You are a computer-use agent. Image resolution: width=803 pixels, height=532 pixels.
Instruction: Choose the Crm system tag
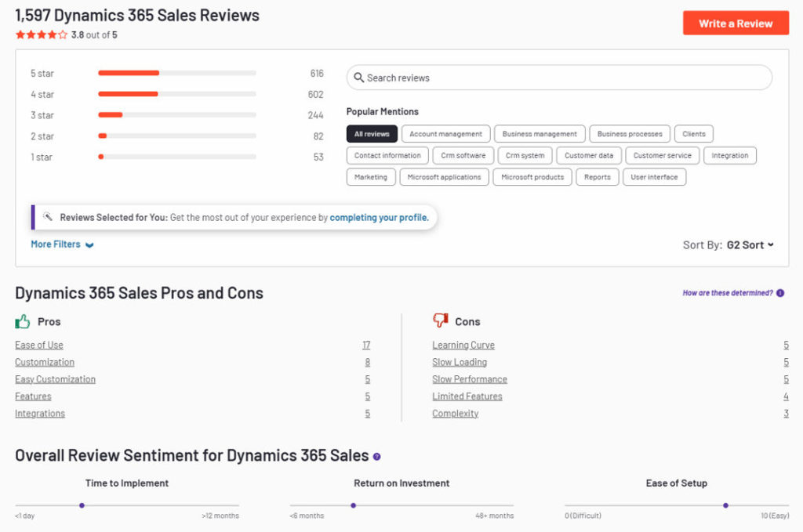coord(525,155)
